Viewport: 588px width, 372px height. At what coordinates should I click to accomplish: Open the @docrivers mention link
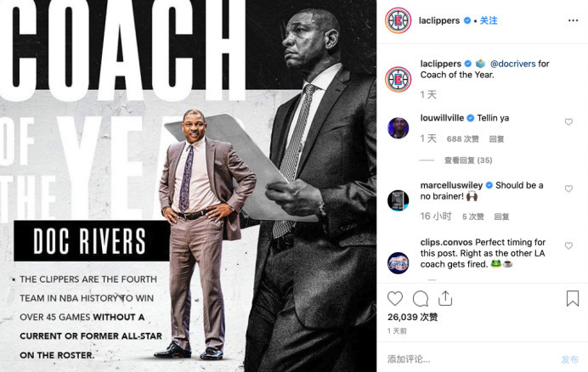pos(512,64)
